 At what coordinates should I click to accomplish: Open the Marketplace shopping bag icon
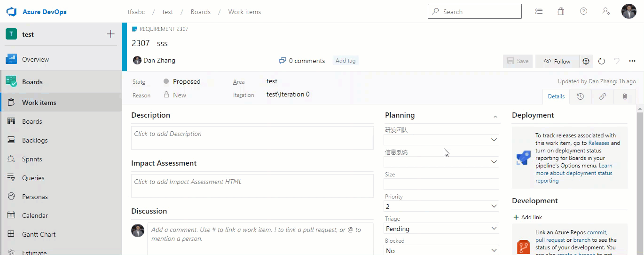pos(561,12)
